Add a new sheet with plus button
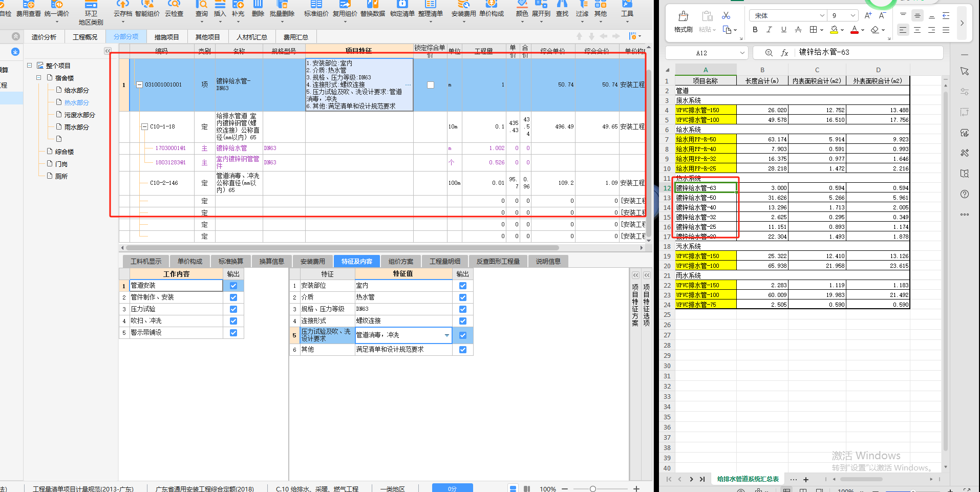The width and height of the screenshot is (980, 492). coord(806,480)
